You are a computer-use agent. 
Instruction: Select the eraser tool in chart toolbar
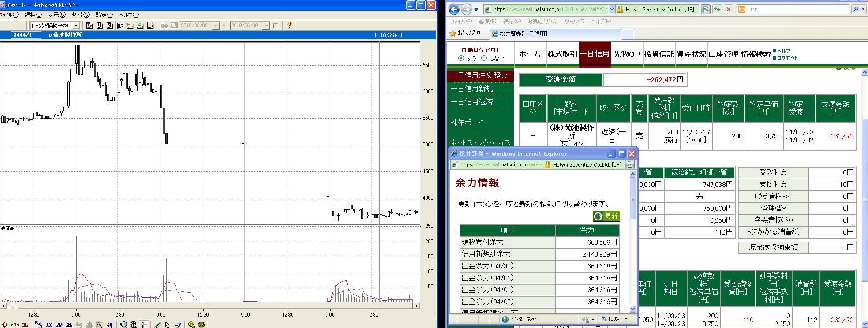click(x=177, y=324)
